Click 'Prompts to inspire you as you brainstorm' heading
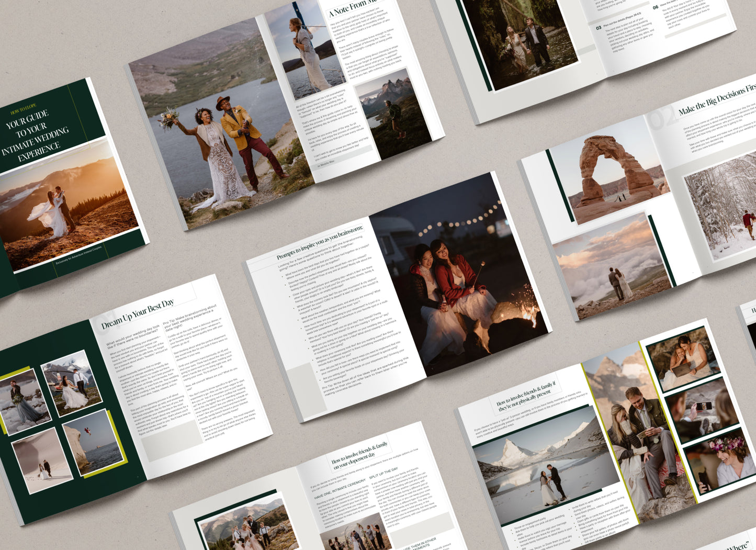This screenshot has width=756, height=550. pyautogui.click(x=320, y=243)
